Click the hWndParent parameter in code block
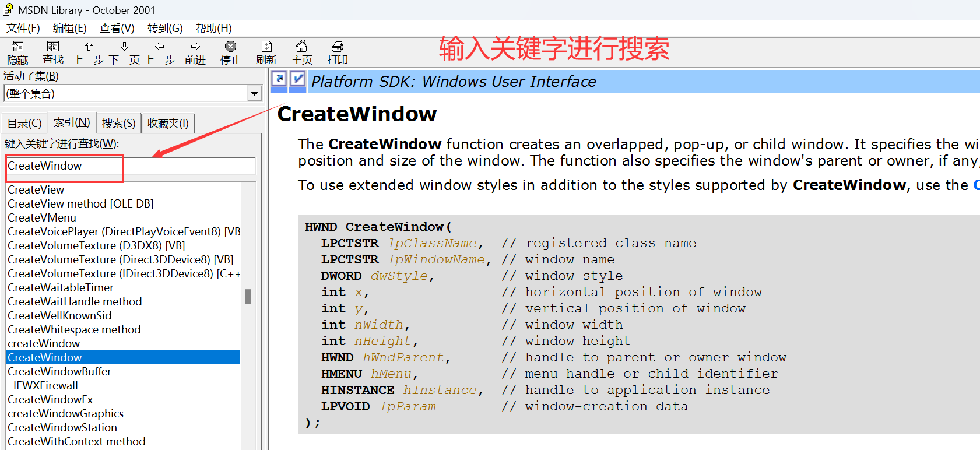 pos(403,357)
